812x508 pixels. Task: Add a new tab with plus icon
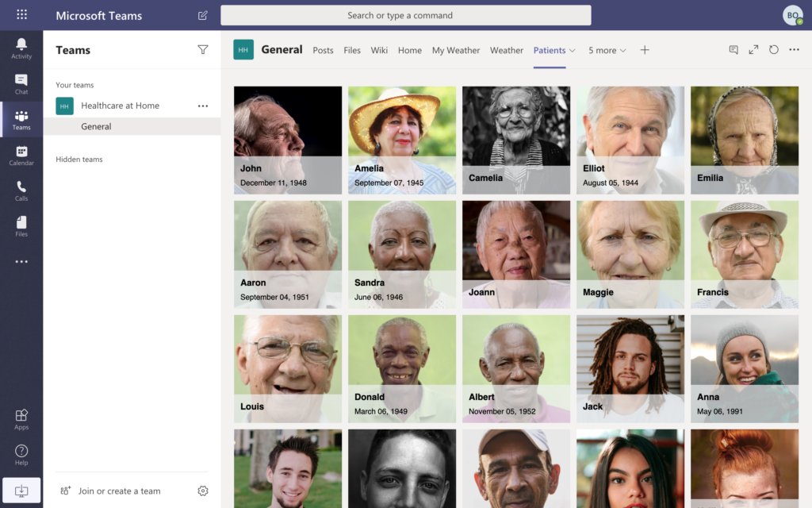click(645, 50)
